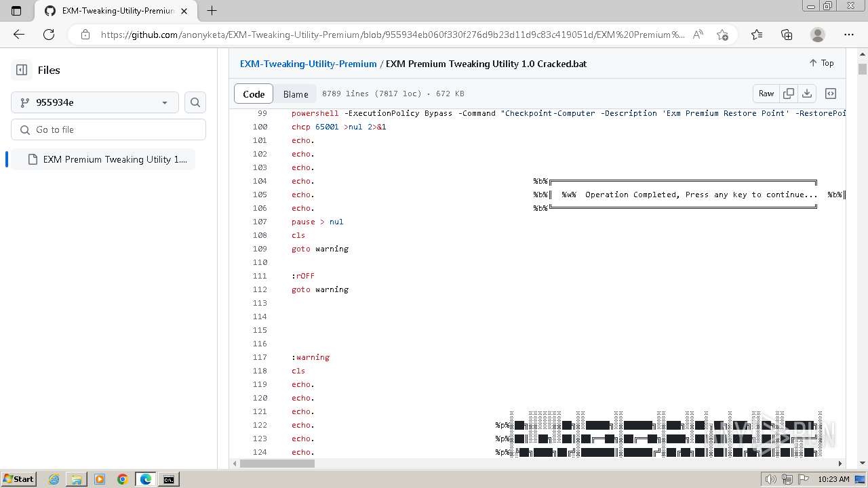Select code line number 107

click(x=260, y=222)
